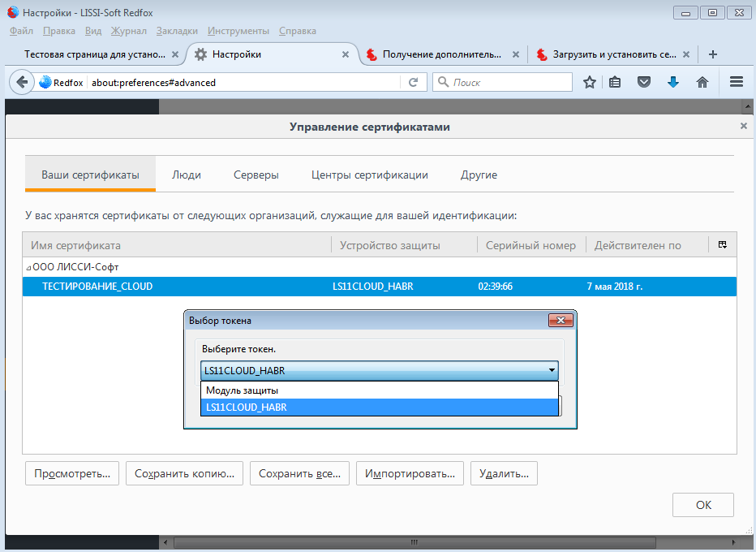The image size is (756, 552).
Task: Open the Закладки menu
Action: (177, 31)
